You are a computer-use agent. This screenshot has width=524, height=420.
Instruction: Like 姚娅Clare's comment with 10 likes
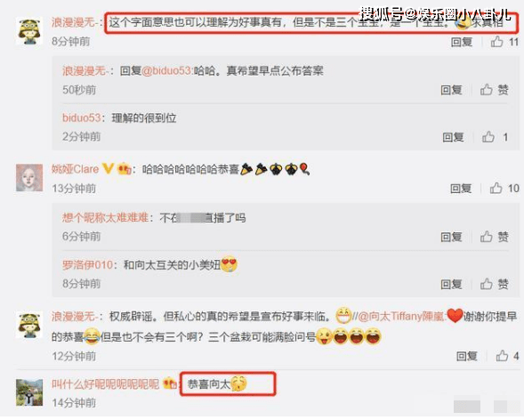[496, 189]
